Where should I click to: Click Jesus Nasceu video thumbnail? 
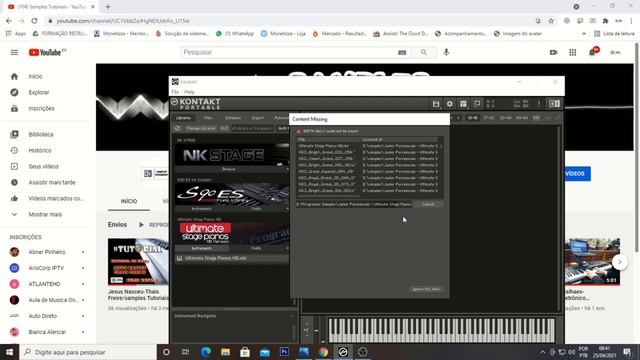pyautogui.click(x=138, y=262)
